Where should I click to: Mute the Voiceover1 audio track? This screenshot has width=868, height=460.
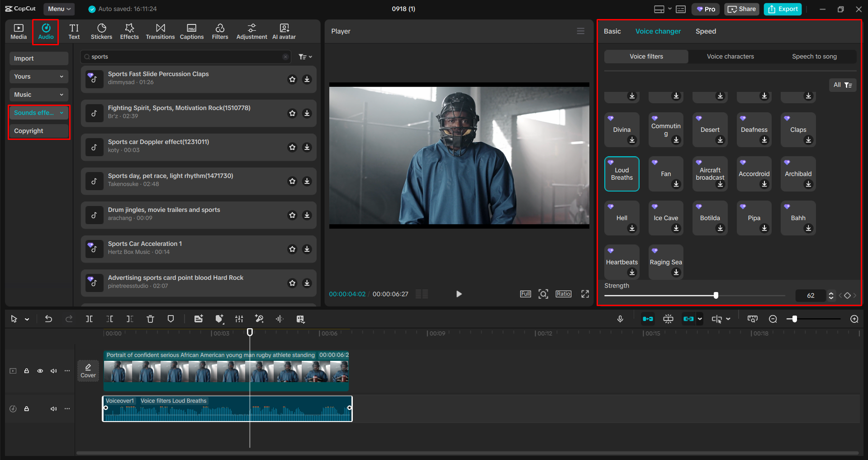[x=54, y=408]
